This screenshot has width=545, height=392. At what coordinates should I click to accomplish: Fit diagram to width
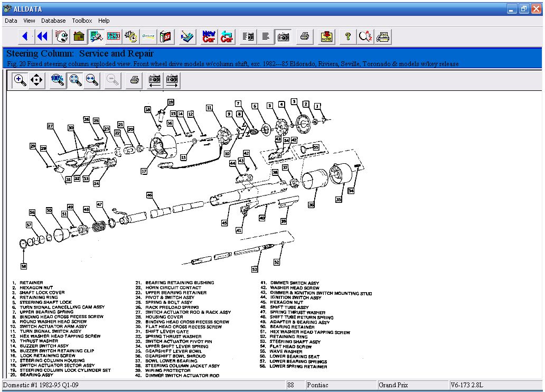[x=92, y=80]
